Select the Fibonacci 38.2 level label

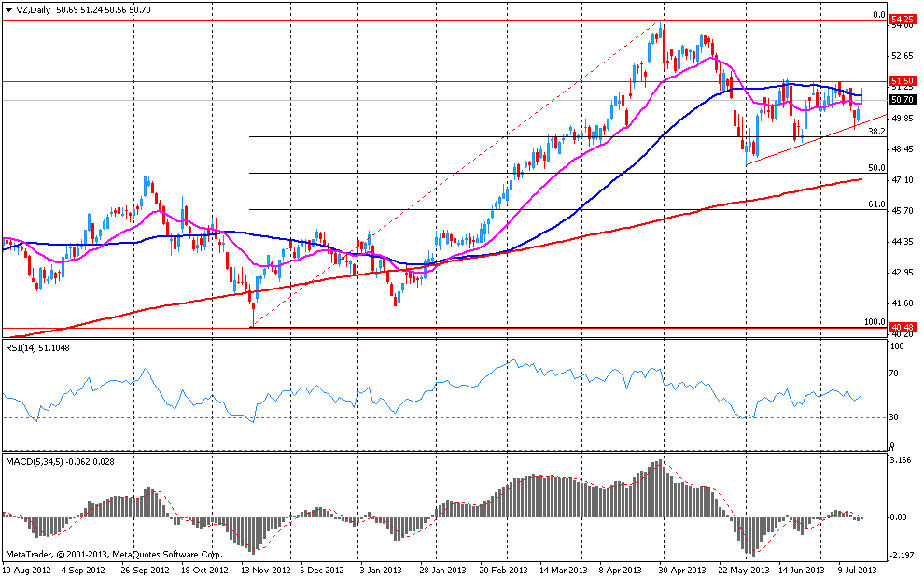(x=876, y=132)
